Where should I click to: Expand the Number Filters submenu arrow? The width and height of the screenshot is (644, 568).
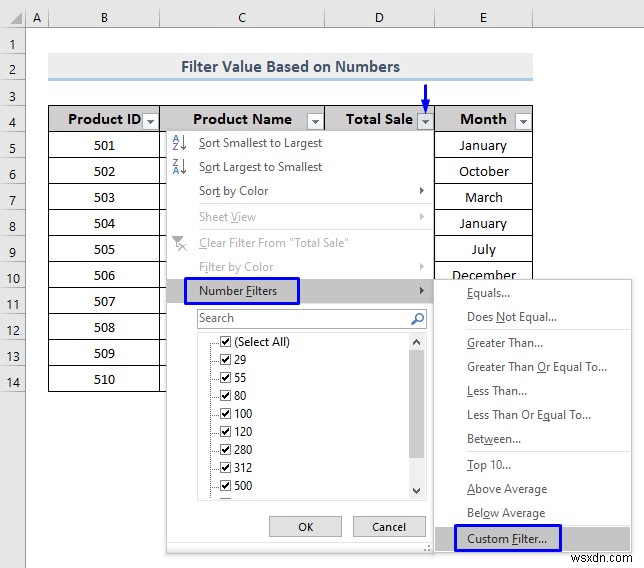click(421, 291)
